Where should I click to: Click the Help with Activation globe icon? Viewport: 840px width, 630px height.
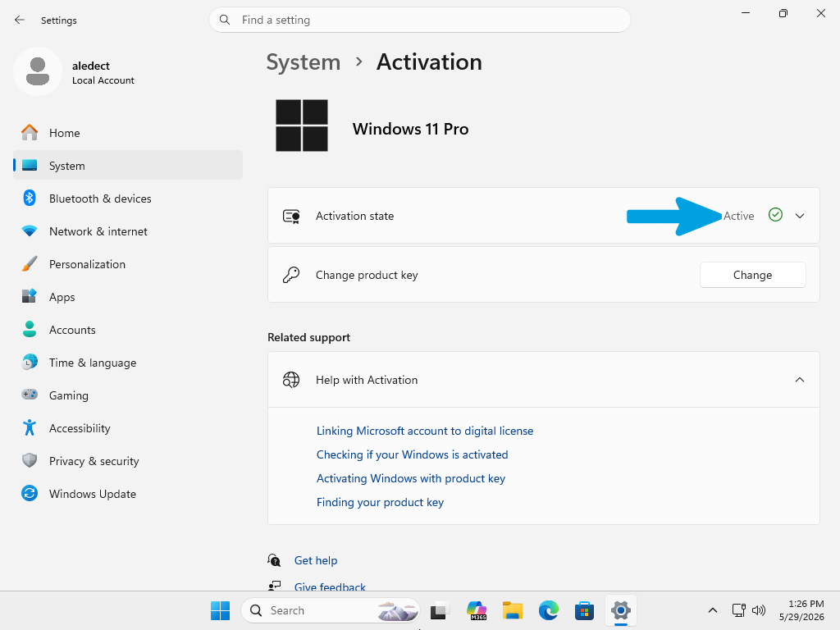(291, 380)
